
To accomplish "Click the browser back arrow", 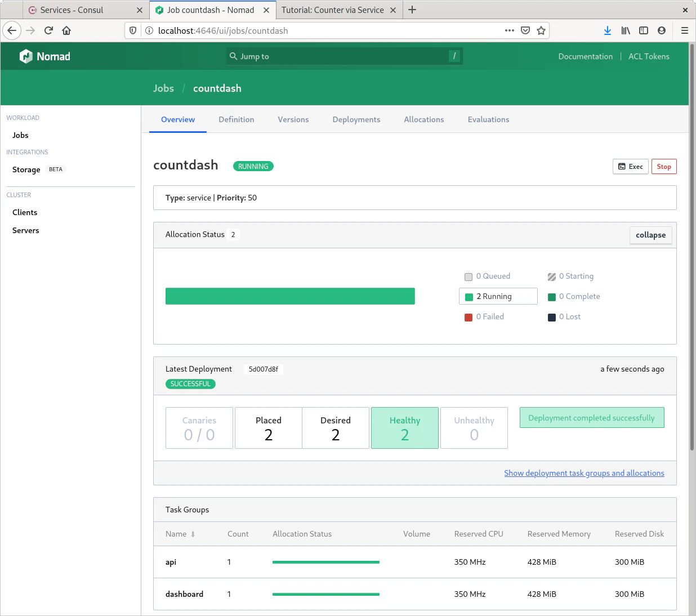I will [12, 30].
